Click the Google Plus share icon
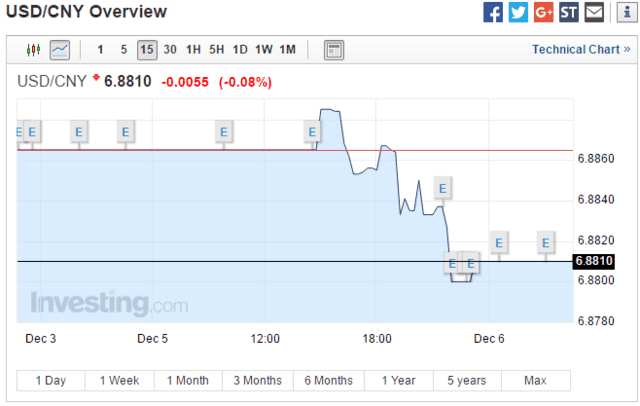 [x=544, y=12]
